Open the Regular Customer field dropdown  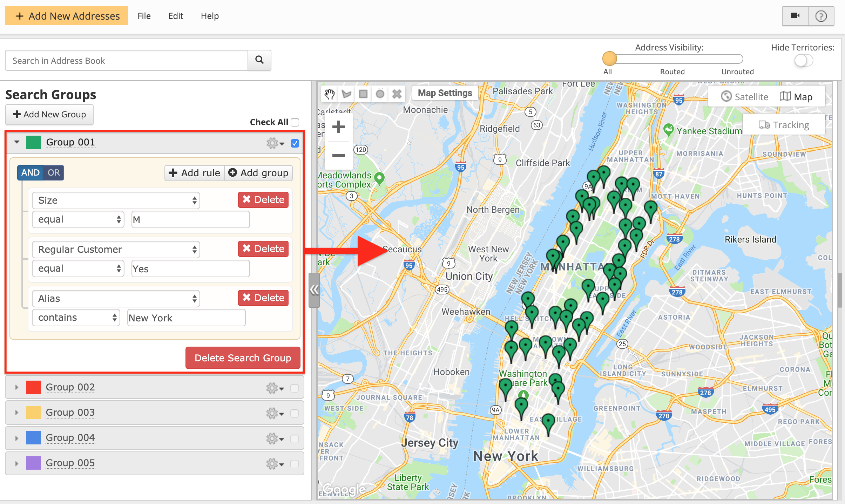click(116, 249)
